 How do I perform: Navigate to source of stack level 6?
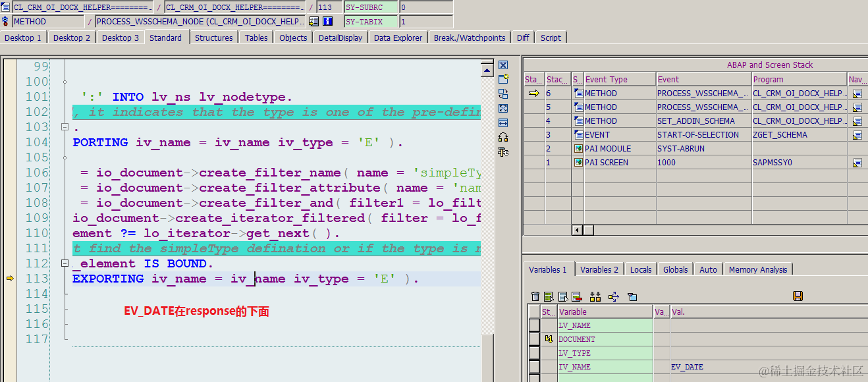tap(857, 94)
